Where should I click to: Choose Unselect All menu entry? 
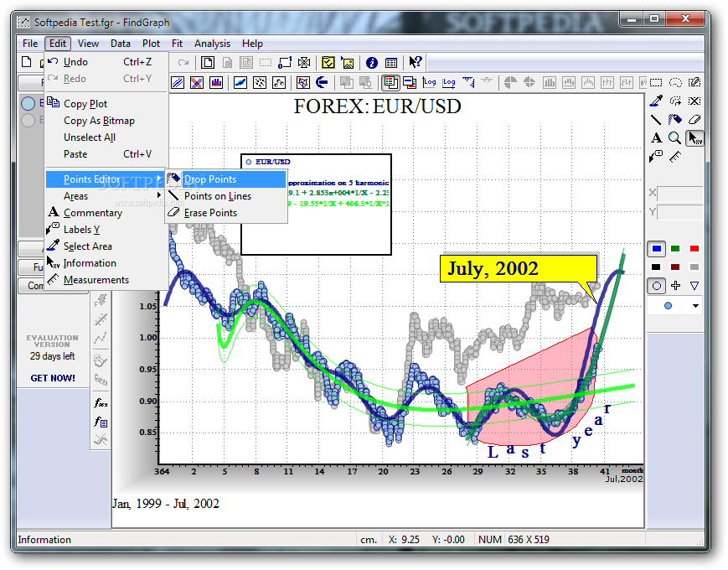[x=106, y=137]
